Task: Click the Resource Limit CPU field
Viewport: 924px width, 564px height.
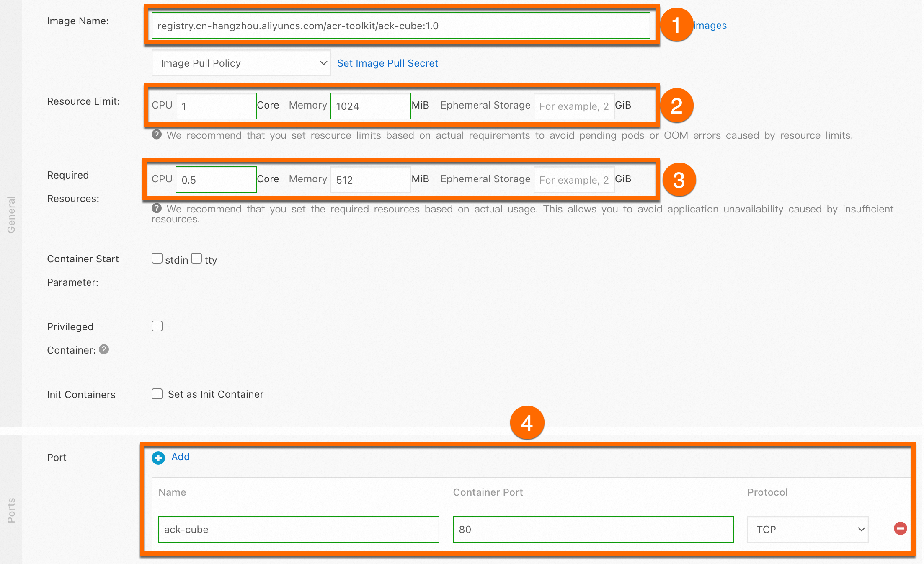Action: [x=216, y=106]
